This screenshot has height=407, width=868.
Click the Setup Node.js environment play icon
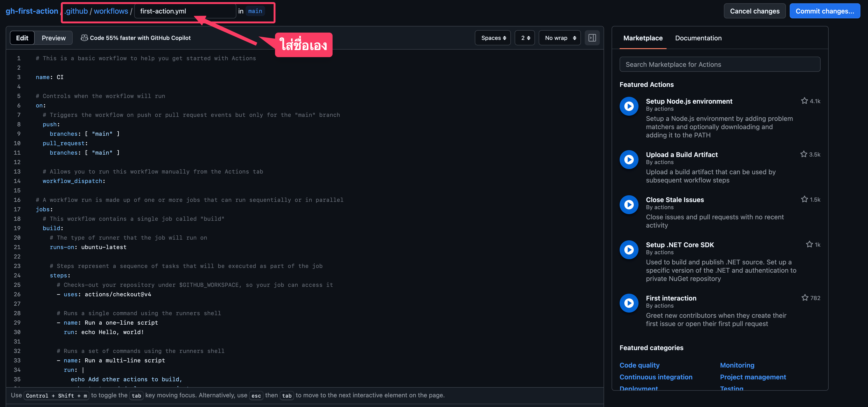[x=629, y=106]
